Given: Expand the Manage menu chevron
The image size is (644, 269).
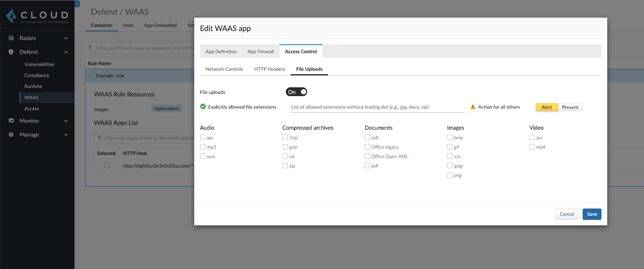Looking at the screenshot, I should (66, 134).
